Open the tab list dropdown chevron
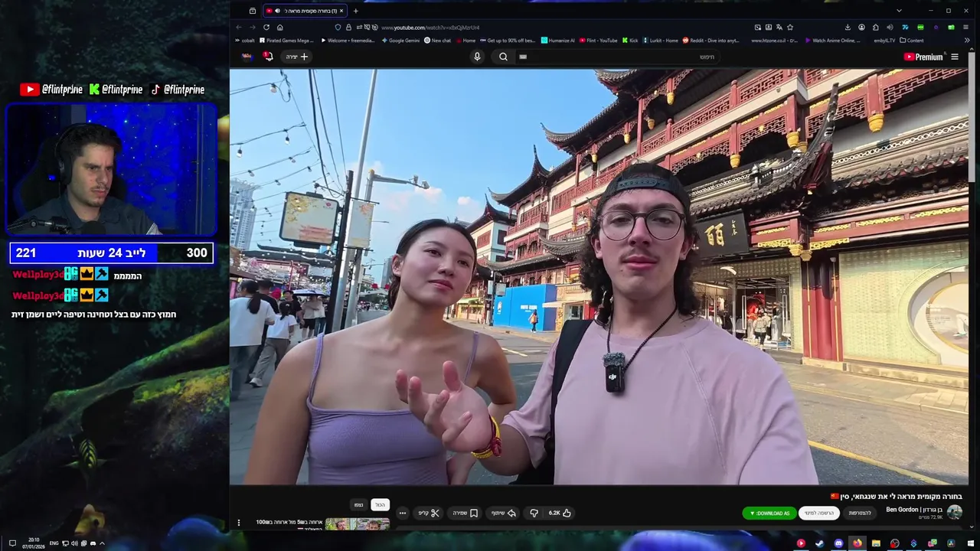The width and height of the screenshot is (980, 551). [x=899, y=11]
